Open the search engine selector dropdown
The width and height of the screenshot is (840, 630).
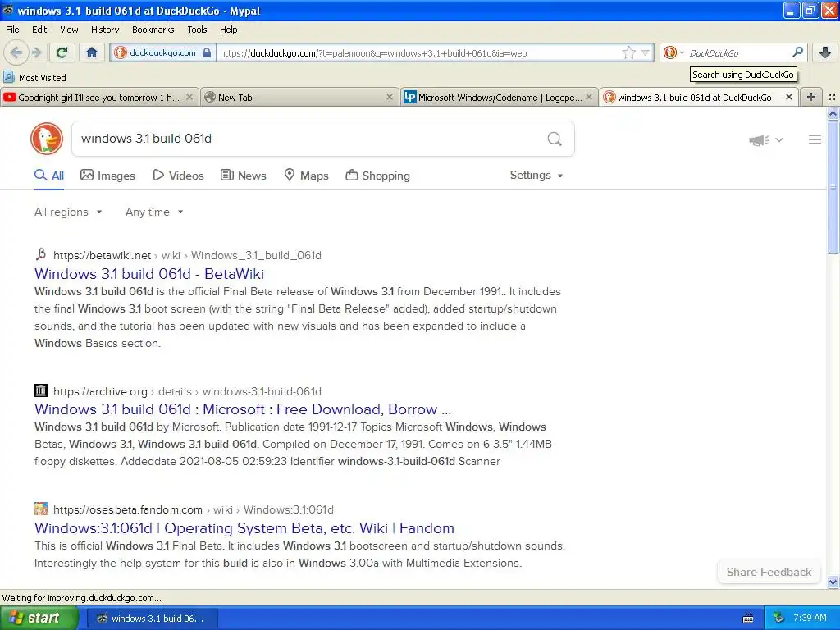pos(674,52)
